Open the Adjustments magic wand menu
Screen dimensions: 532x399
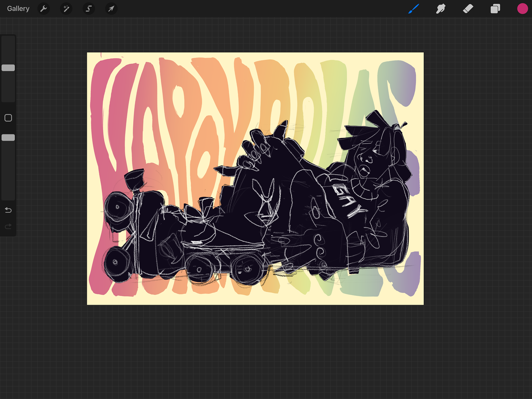66,9
